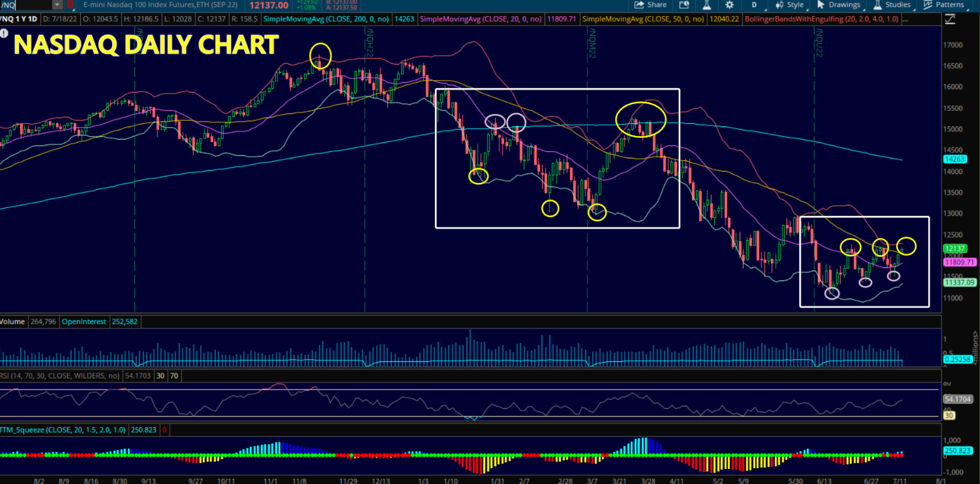
Task: Open the symbol selector dropdown arrow
Action: point(58,5)
